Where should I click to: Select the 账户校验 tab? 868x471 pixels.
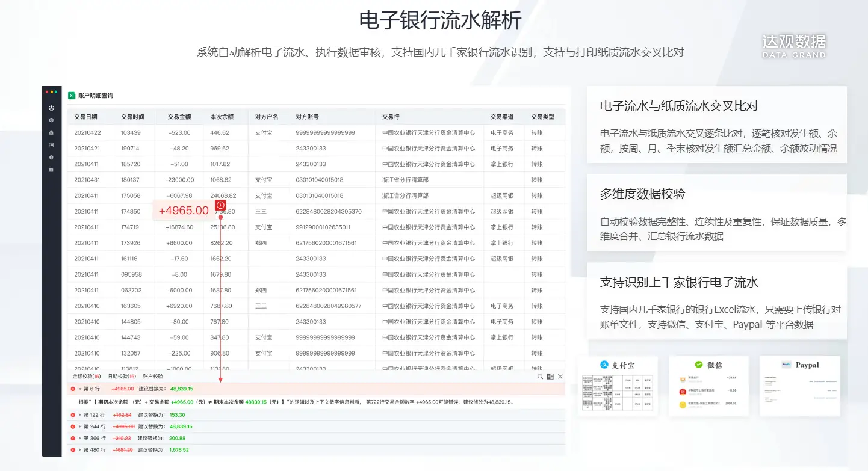153,377
